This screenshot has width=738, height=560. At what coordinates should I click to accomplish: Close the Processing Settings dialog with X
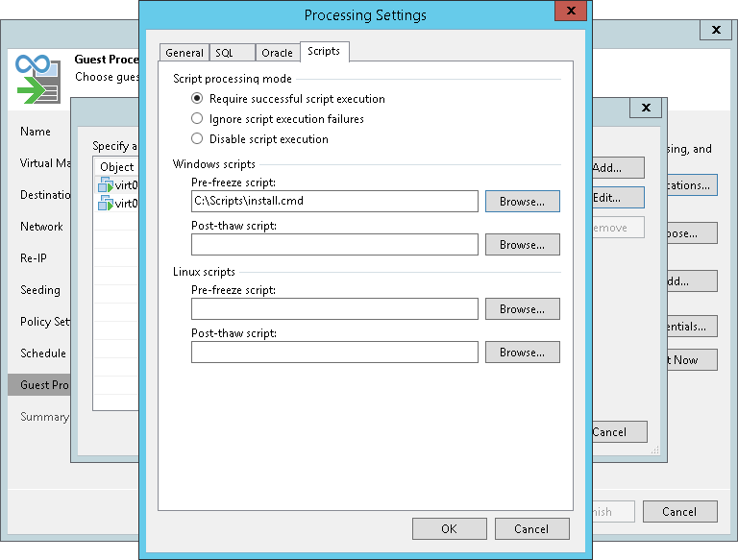(571, 12)
